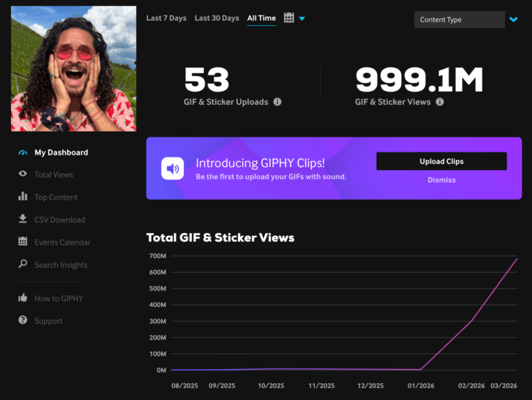
Task: Click the Upload Clips button
Action: [441, 161]
